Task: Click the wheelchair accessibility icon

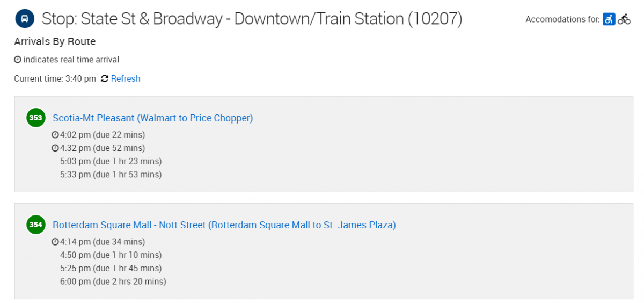Action: click(609, 19)
